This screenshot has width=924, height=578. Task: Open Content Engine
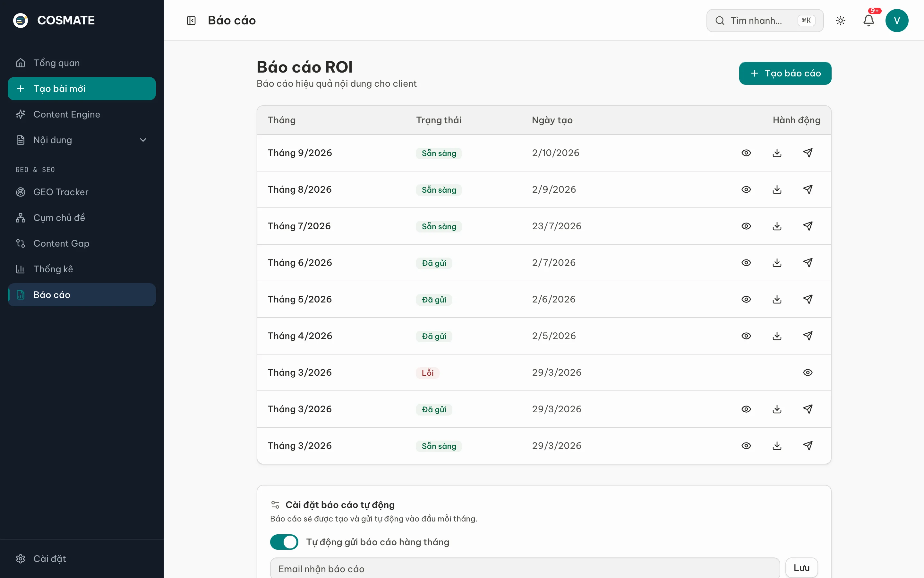tap(82, 114)
